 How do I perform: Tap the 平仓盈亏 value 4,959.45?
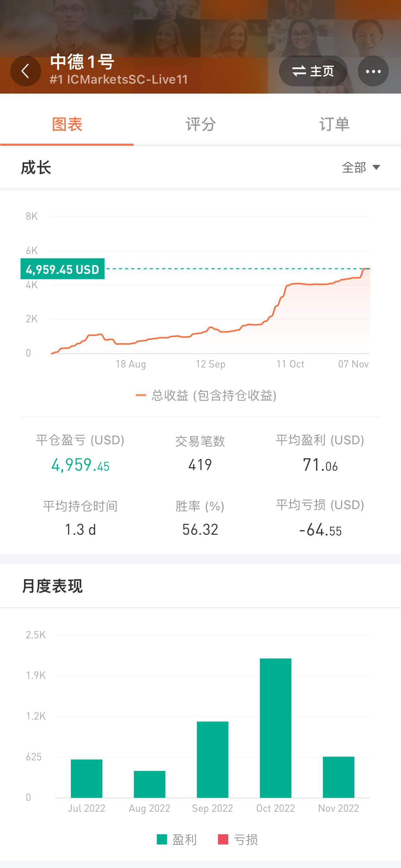(x=80, y=465)
